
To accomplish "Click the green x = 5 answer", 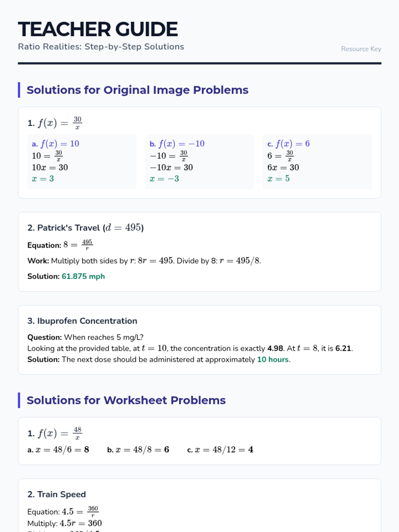I will pyautogui.click(x=278, y=179).
